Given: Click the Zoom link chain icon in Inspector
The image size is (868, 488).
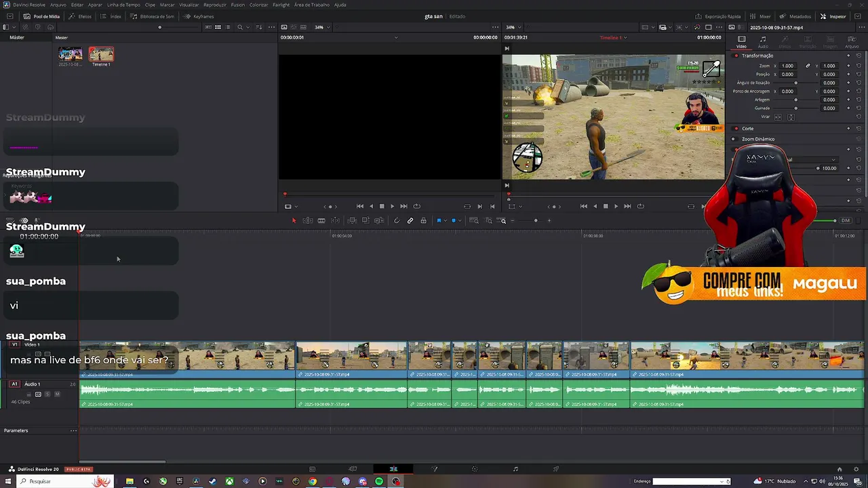Looking at the screenshot, I should click(808, 66).
